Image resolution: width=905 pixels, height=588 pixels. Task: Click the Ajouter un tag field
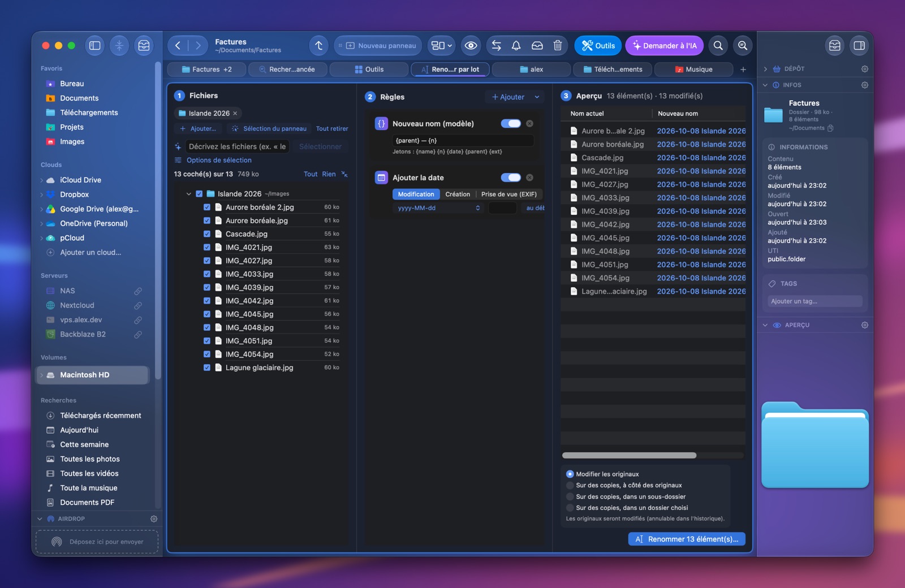tap(815, 301)
